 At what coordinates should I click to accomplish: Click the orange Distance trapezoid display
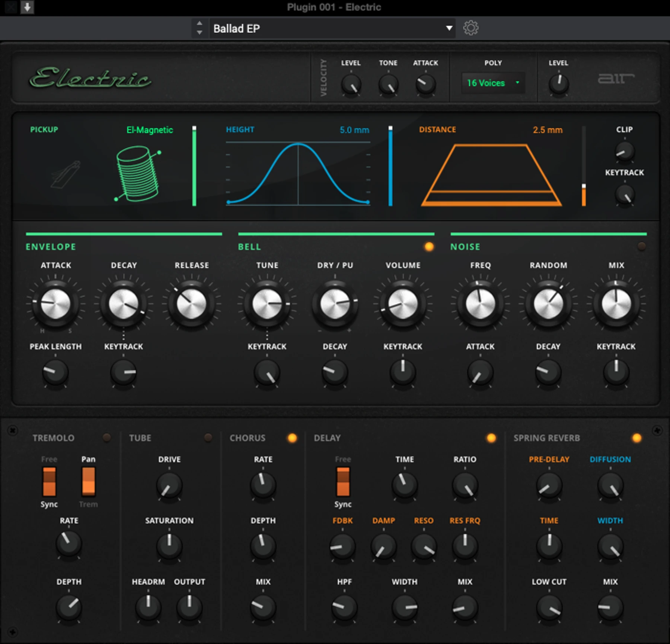pos(491,175)
